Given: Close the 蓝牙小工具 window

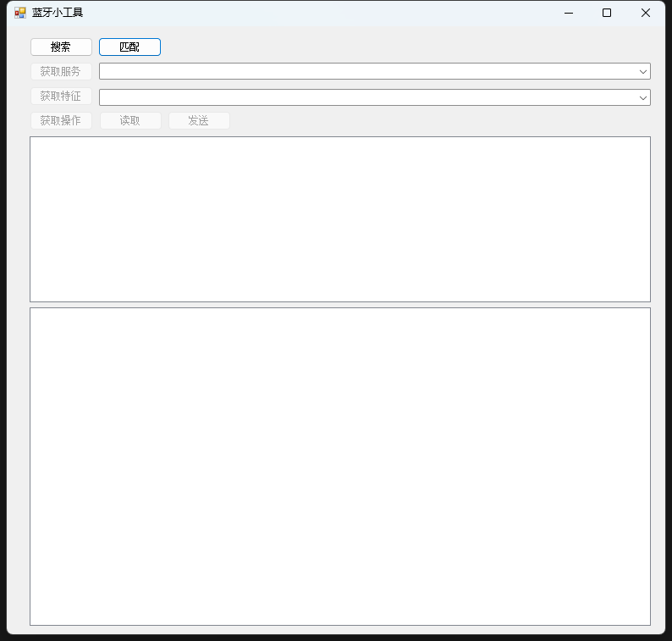Looking at the screenshot, I should [x=646, y=13].
